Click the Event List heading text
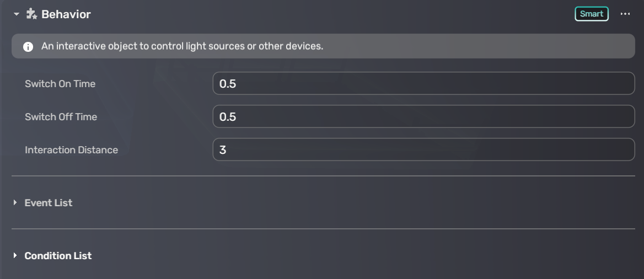The height and width of the screenshot is (279, 644). 49,203
